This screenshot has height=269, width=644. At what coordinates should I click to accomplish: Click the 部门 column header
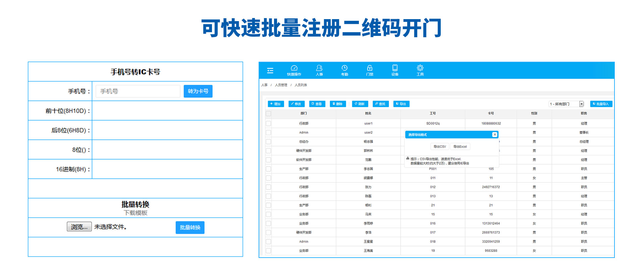coord(304,113)
